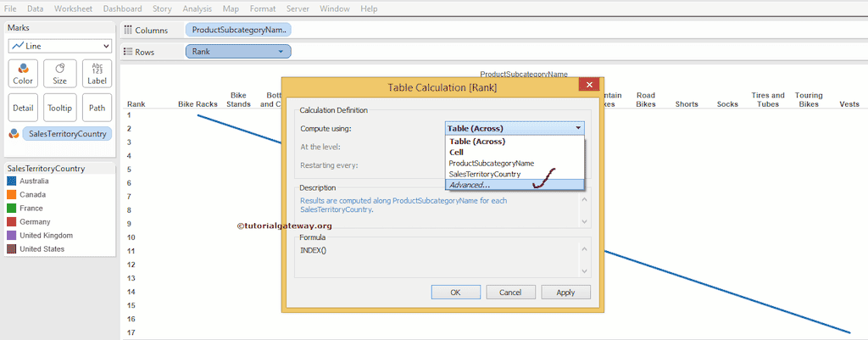Open the Data menu

pos(36,8)
